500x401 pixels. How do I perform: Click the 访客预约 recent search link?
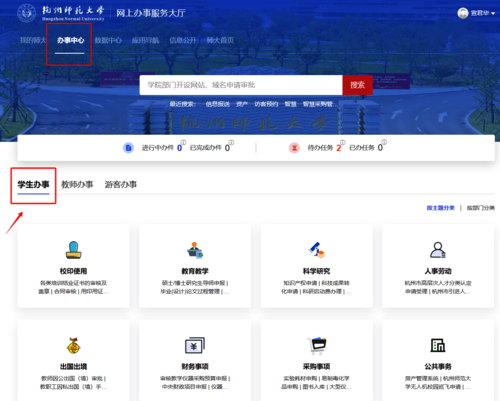point(266,104)
